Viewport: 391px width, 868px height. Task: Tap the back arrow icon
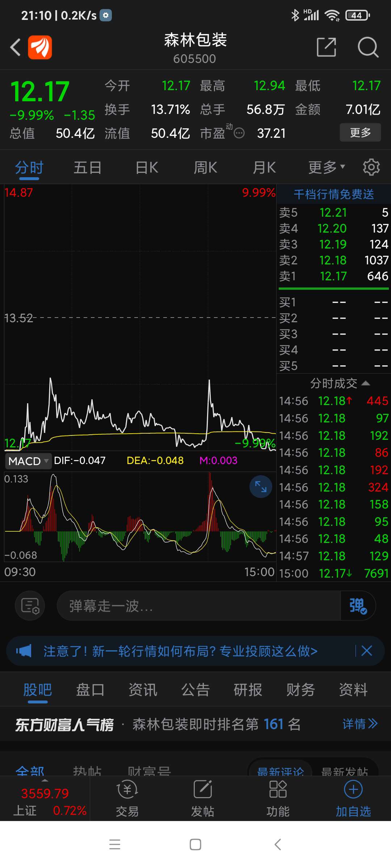[x=15, y=47]
